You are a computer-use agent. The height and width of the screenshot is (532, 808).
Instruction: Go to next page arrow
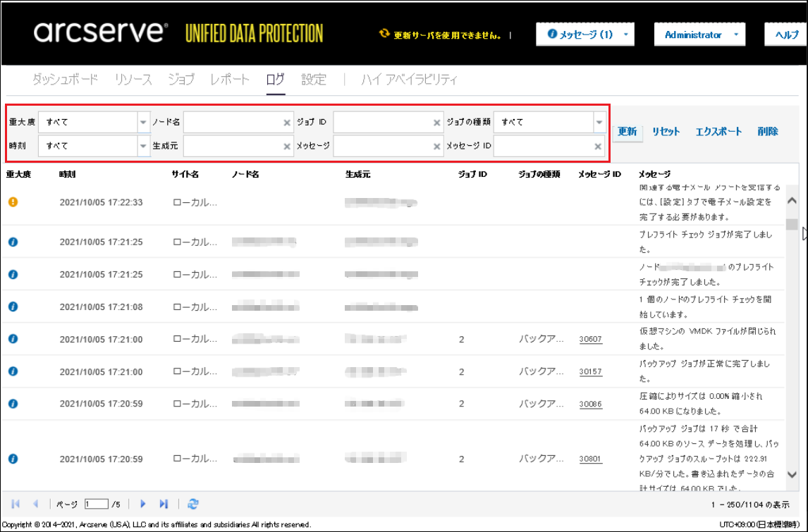143,504
